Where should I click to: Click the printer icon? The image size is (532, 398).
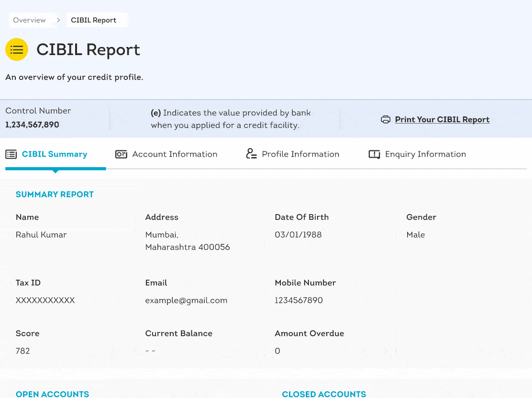tap(386, 120)
